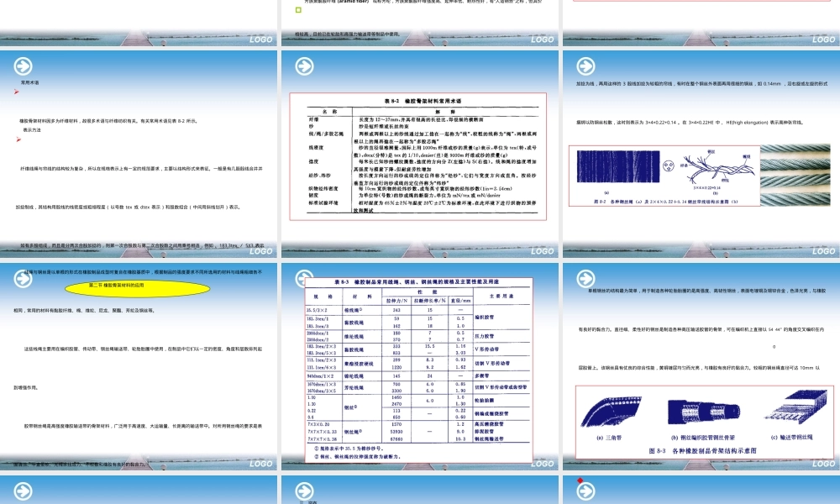Click the 主要用途 header in Table 8-3
The width and height of the screenshot is (840, 504).
[501, 297]
